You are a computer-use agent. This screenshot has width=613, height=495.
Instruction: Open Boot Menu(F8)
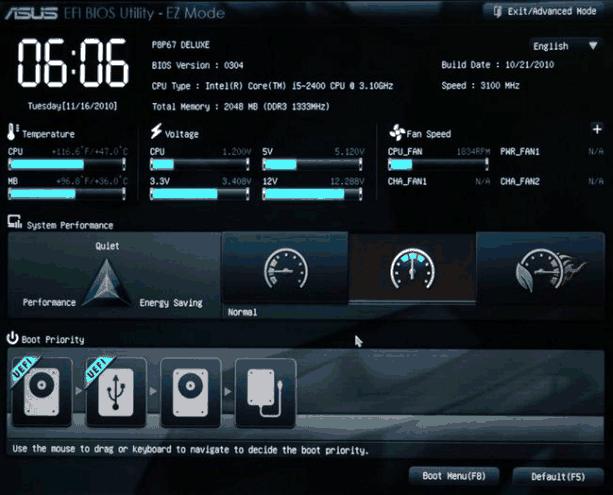click(454, 476)
